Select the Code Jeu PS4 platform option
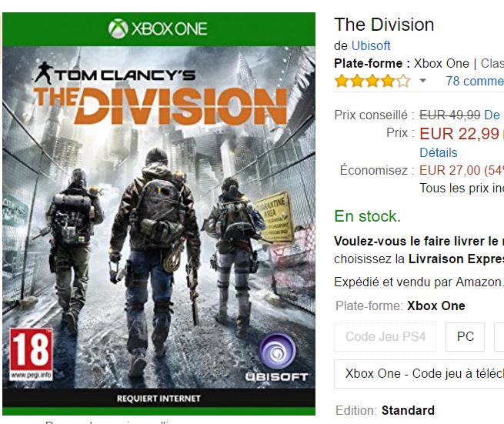The image size is (504, 424). 385,337
